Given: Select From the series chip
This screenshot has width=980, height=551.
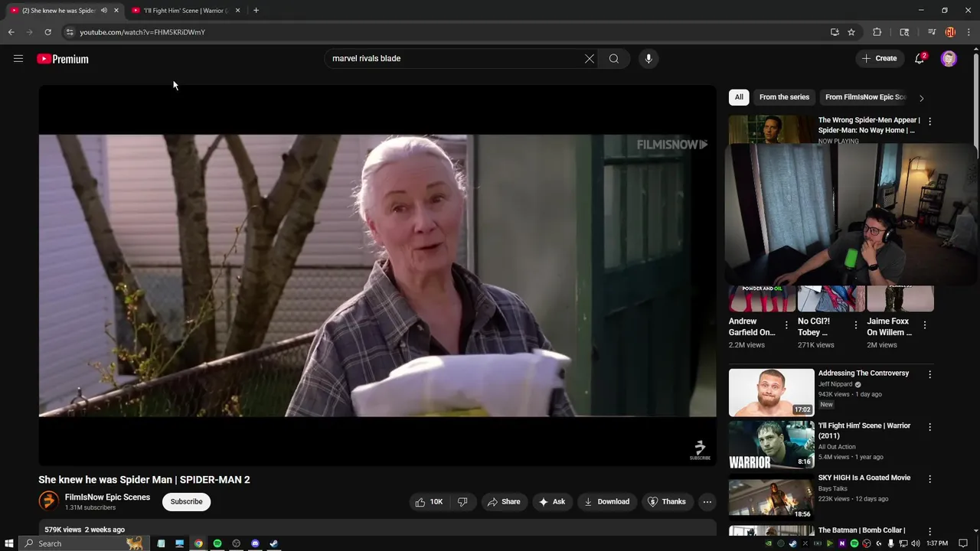Looking at the screenshot, I should (784, 97).
